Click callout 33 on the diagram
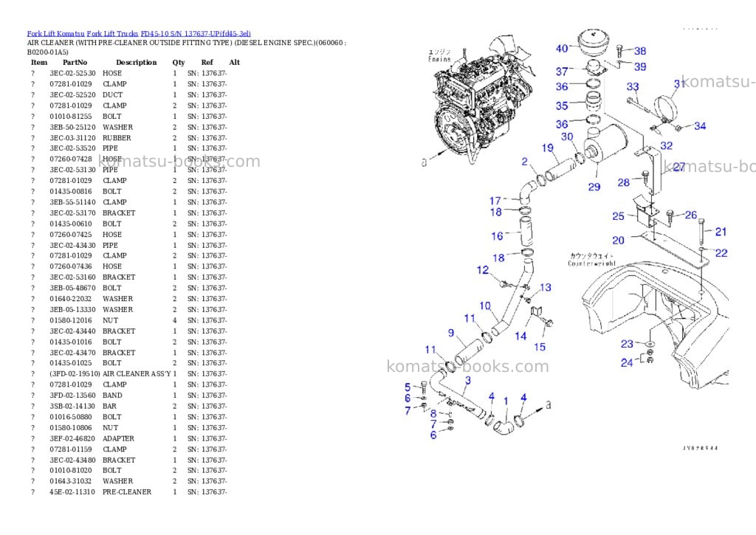 [x=633, y=86]
